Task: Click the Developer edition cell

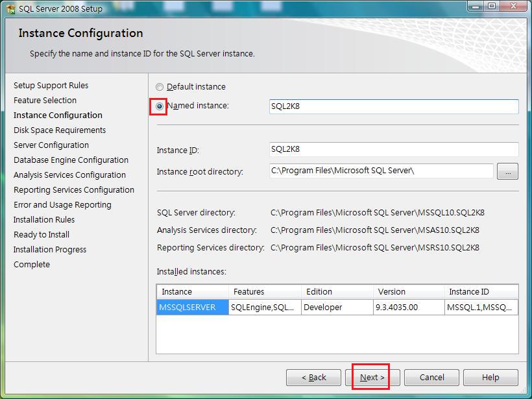Action: 337,308
